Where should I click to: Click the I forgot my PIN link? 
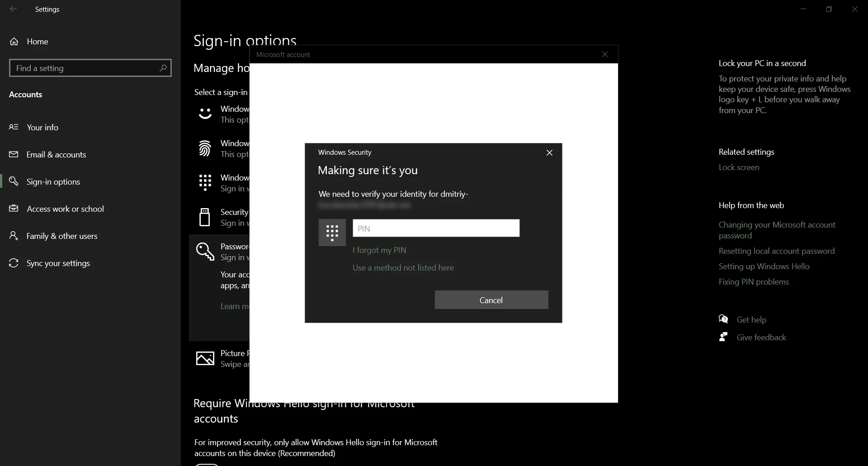point(379,250)
